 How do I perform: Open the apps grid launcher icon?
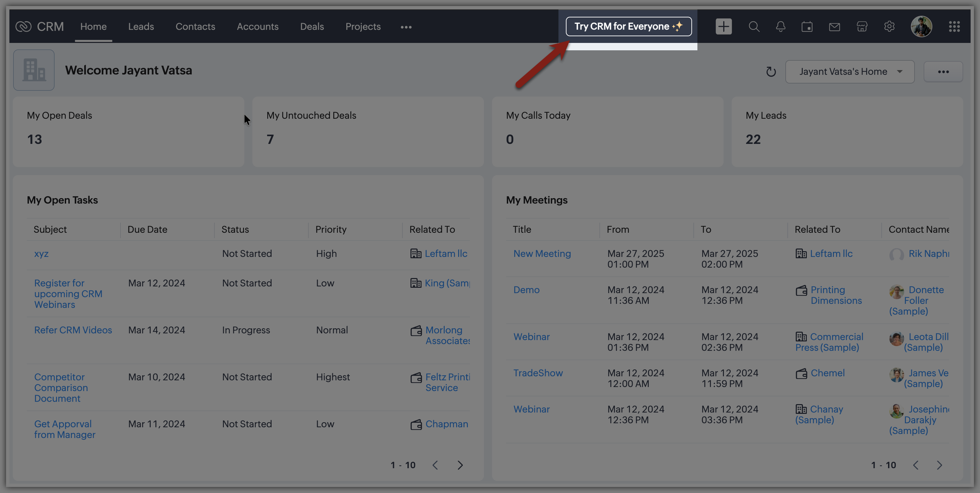(954, 26)
